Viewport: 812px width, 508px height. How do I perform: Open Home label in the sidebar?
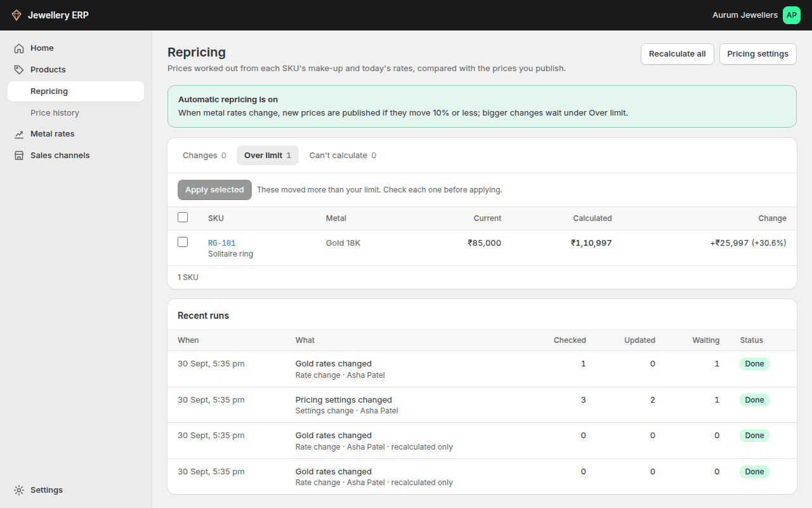point(42,48)
